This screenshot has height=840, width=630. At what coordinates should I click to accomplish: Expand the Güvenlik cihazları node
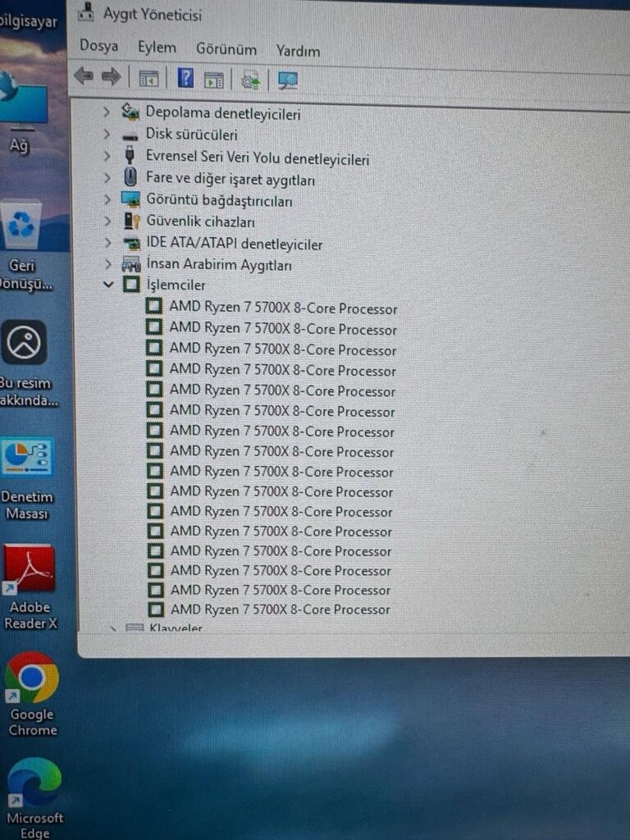click(107, 221)
